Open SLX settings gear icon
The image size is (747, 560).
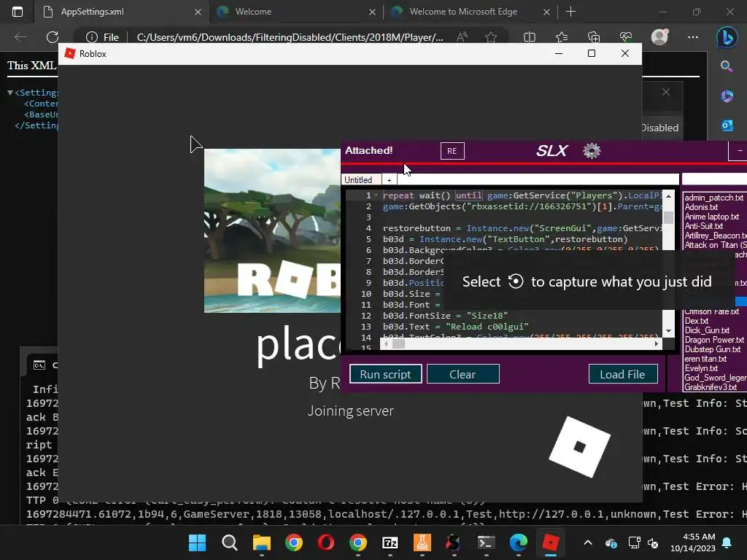[x=592, y=151]
